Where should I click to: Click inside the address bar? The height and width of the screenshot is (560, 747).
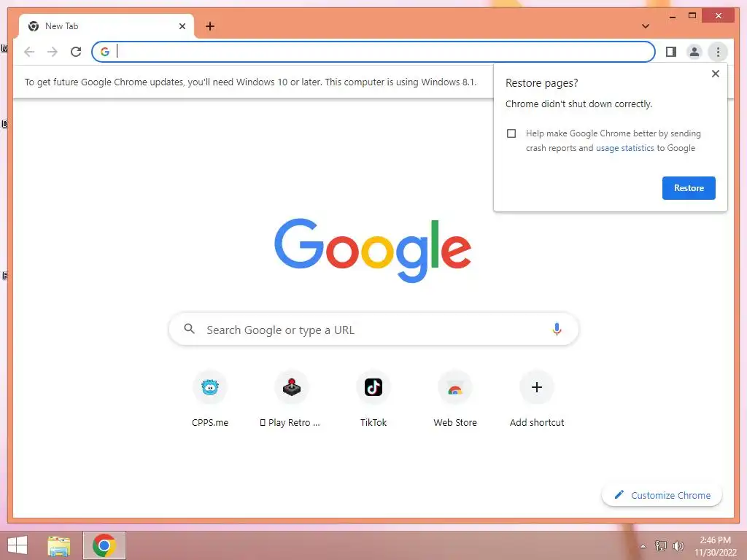[x=373, y=52]
